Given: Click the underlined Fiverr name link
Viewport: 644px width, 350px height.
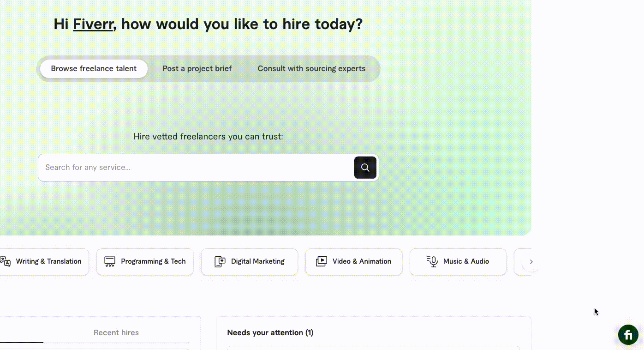Looking at the screenshot, I should pyautogui.click(x=94, y=24).
